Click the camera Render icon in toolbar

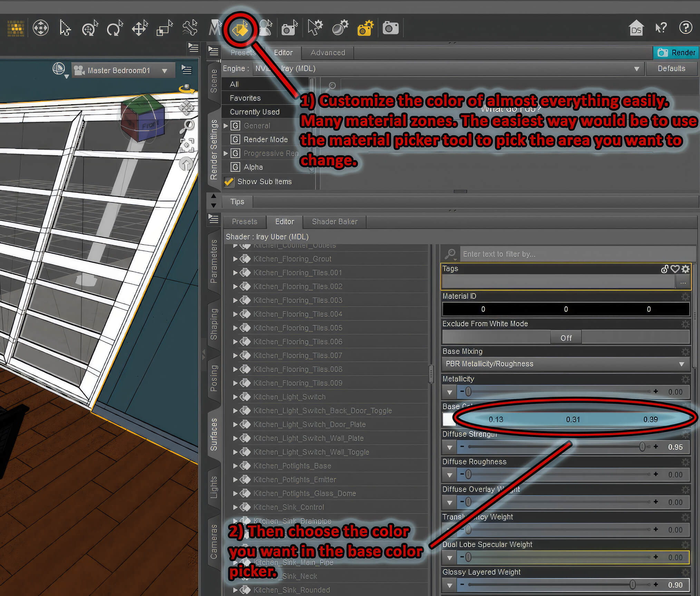coord(390,28)
